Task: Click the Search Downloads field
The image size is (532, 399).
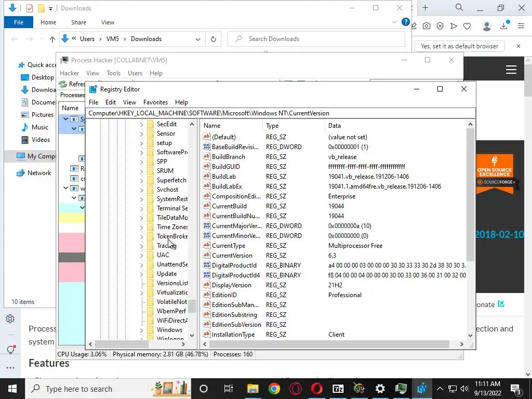Action: [x=316, y=39]
